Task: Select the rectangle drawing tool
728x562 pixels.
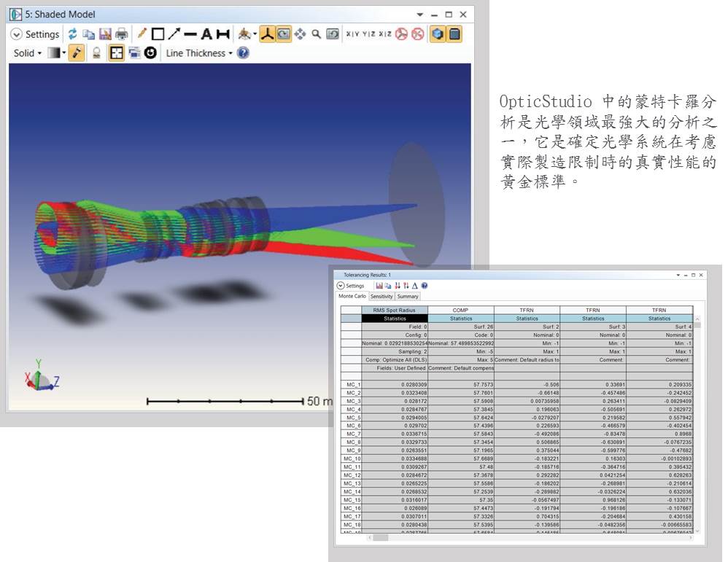Action: pos(158,34)
